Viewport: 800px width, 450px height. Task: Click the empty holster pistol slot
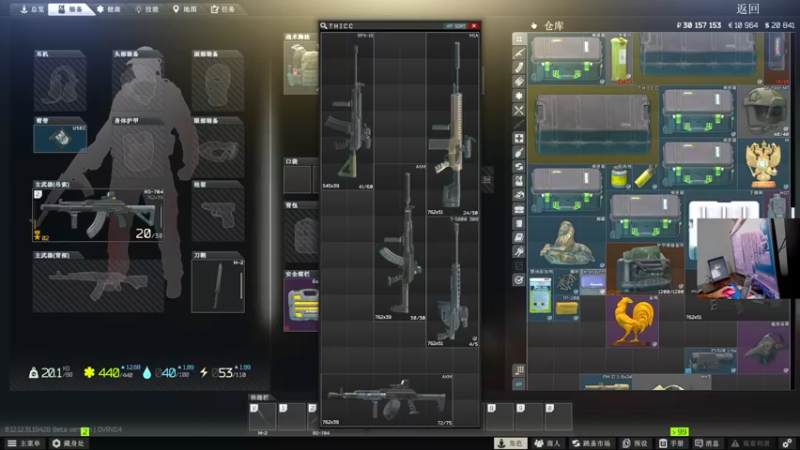coord(218,215)
